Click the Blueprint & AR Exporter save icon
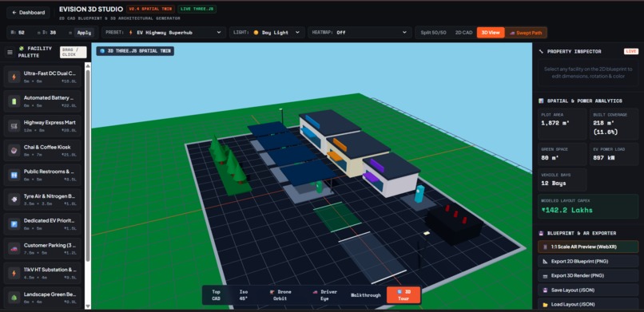Screen dimensions: 644x312 541,233
